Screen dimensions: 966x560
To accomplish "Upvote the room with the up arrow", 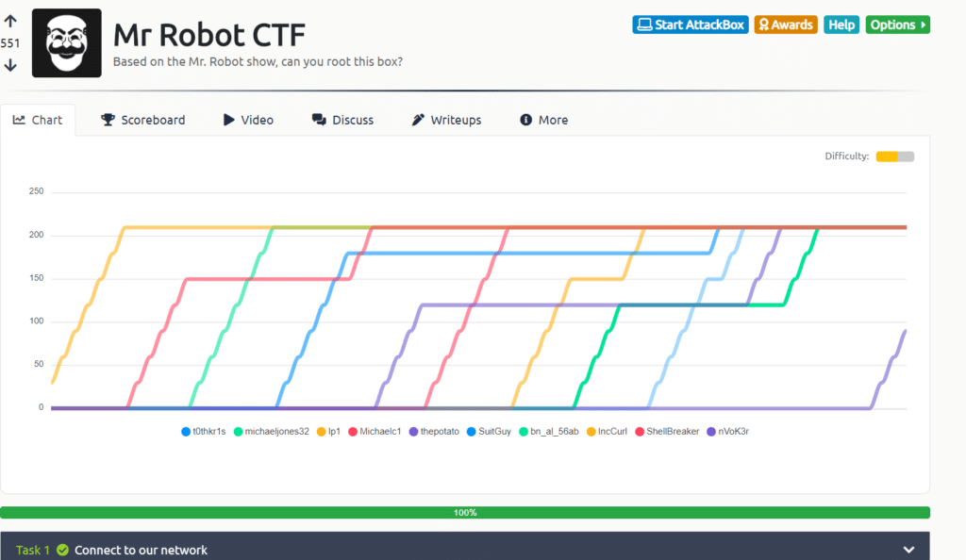I will pyautogui.click(x=10, y=21).
